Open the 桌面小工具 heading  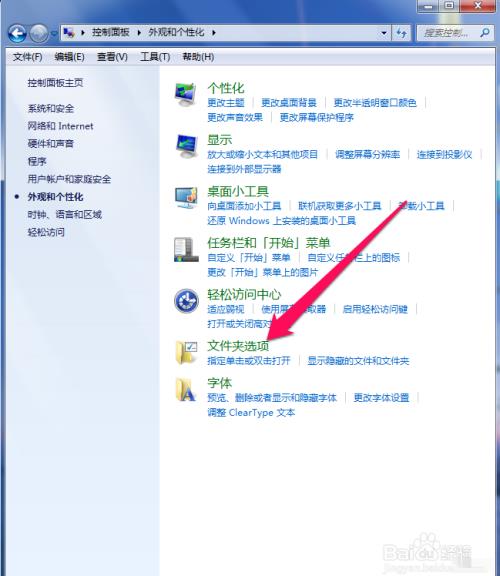point(238,191)
